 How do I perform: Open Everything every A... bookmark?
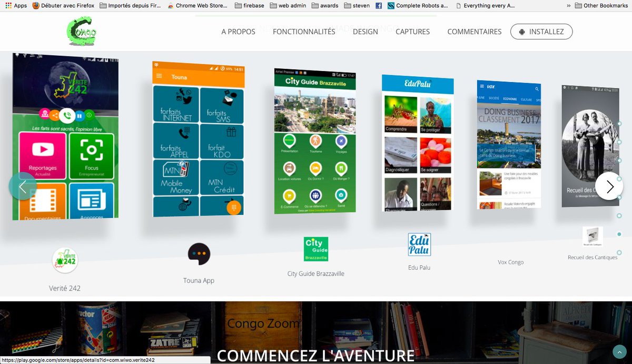485,6
